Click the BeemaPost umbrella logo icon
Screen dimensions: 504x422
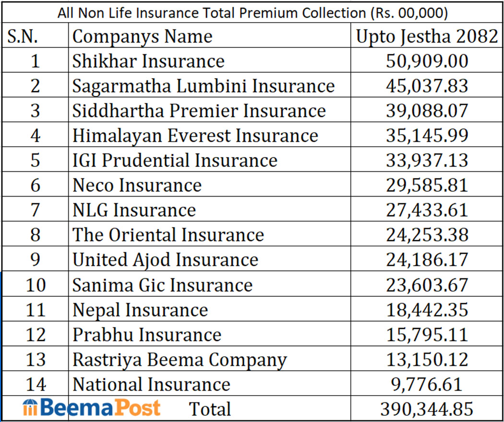click(30, 408)
